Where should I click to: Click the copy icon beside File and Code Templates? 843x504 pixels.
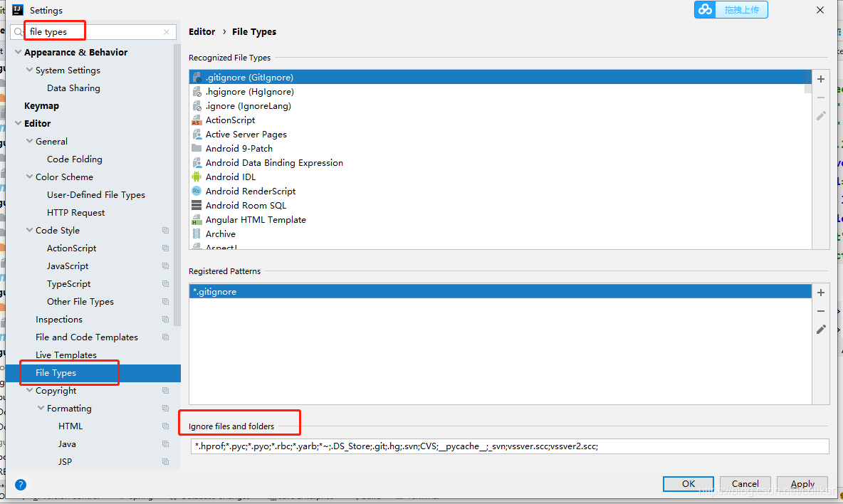pos(166,337)
